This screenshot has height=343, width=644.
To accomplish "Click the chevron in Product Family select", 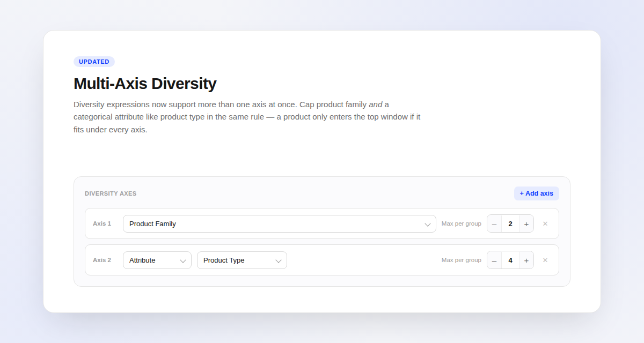I will tap(428, 225).
